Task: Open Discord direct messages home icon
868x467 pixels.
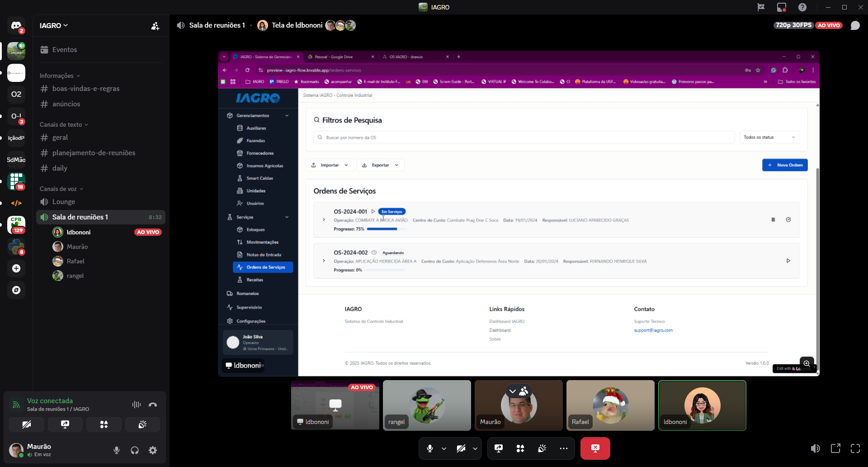Action: 16,25
